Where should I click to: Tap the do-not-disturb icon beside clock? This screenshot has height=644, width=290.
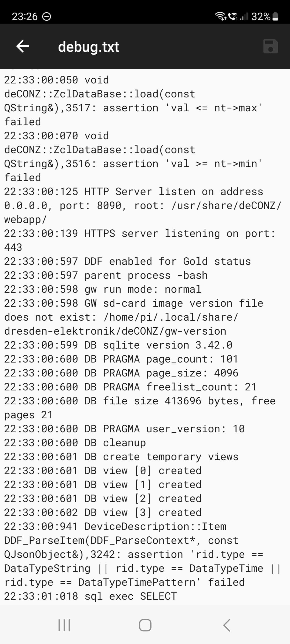(47, 17)
